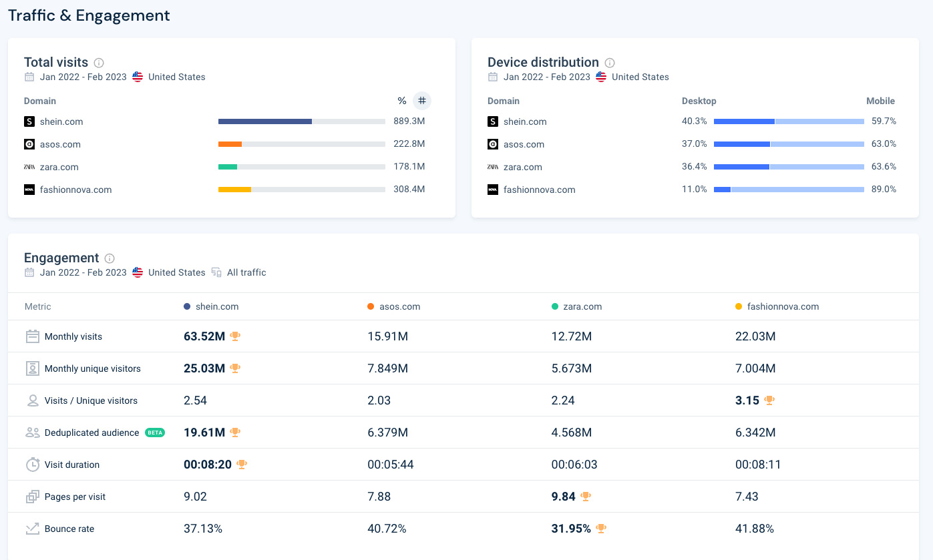Click the Bounce rate metric icon
The height and width of the screenshot is (560, 933).
click(32, 528)
